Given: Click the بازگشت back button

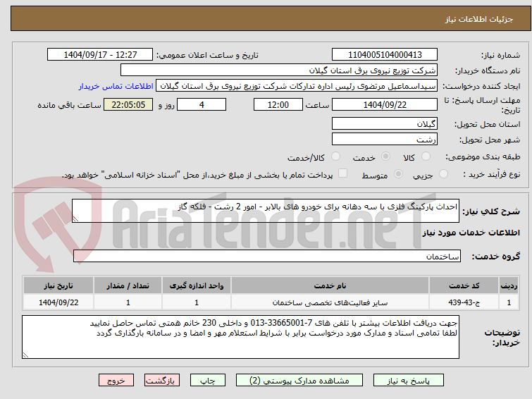Looking at the screenshot, I should [x=162, y=381].
